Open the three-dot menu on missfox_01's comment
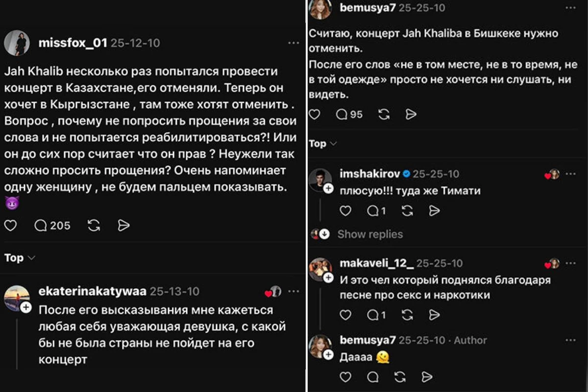The width and height of the screenshot is (588, 392). pos(294,42)
